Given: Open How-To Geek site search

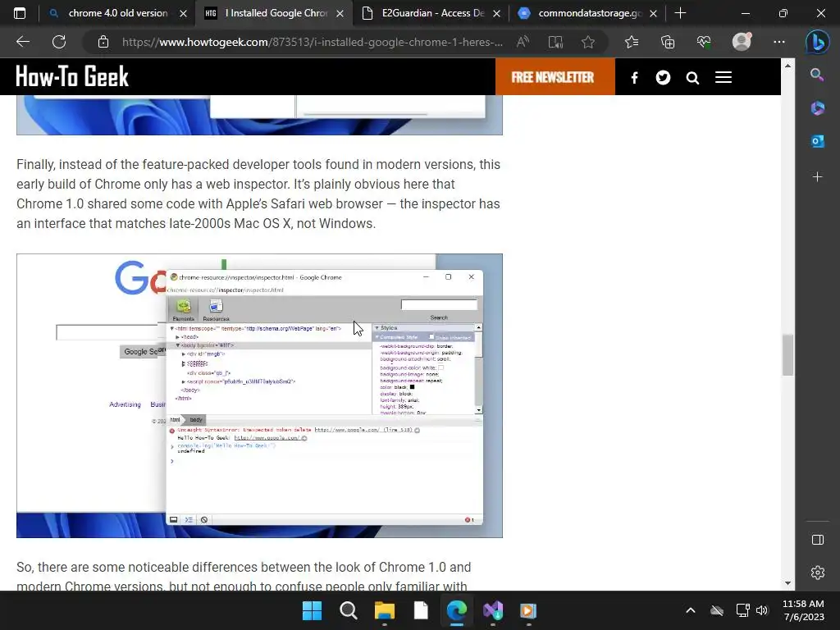Looking at the screenshot, I should pos(692,78).
